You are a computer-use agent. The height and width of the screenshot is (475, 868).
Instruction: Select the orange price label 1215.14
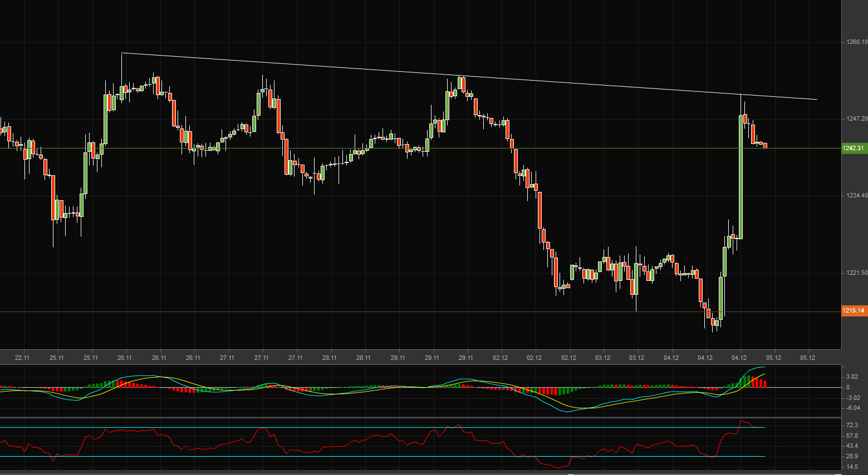click(853, 311)
